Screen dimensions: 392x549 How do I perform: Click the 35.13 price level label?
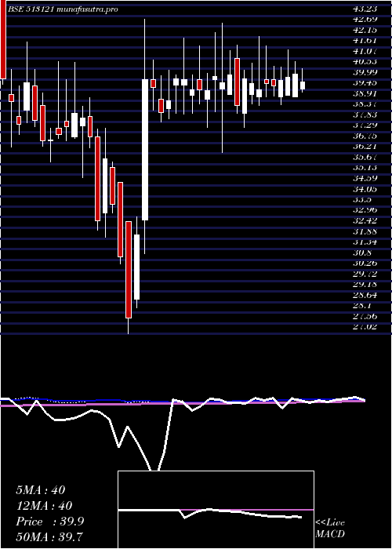365,168
